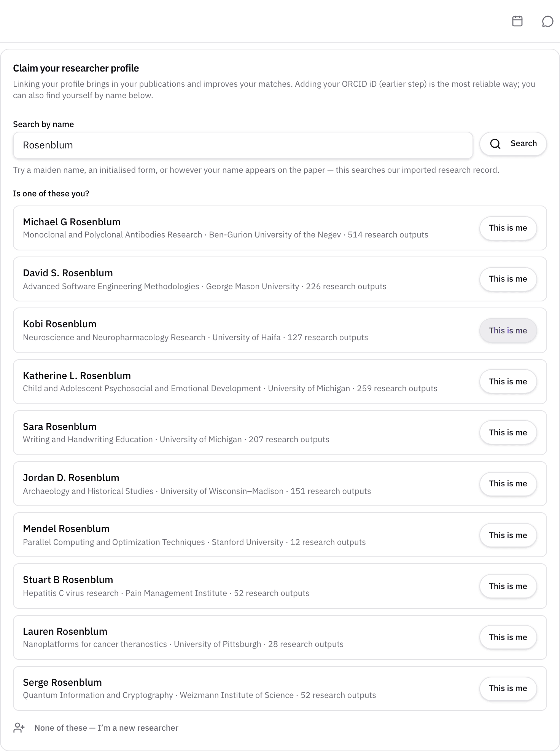Select This is me for Mendel Rosenblum

pyautogui.click(x=508, y=535)
